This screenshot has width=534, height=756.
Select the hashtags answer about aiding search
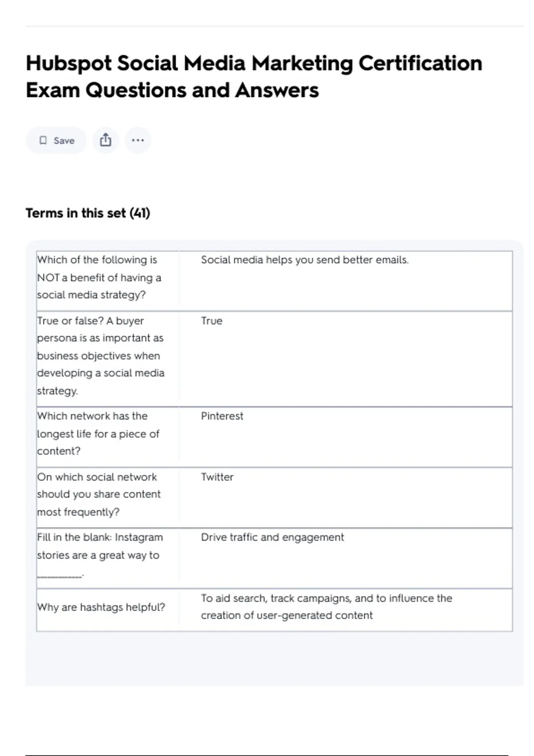(x=326, y=607)
